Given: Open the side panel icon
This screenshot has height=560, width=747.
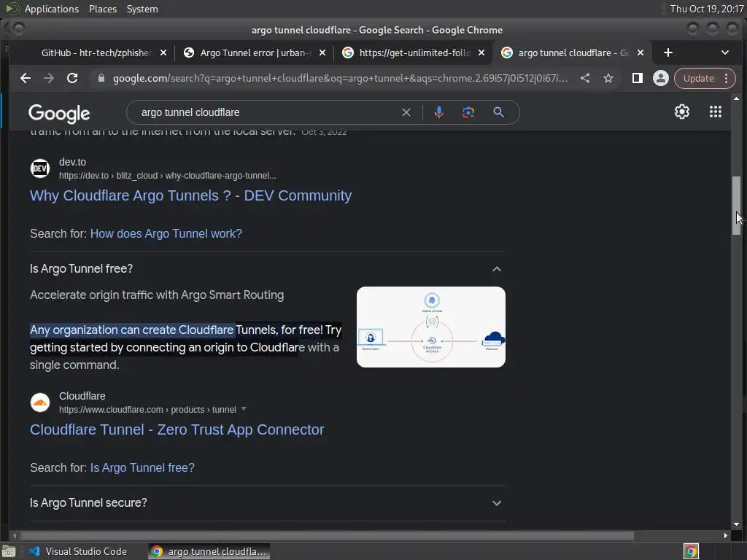Looking at the screenshot, I should pos(637,78).
